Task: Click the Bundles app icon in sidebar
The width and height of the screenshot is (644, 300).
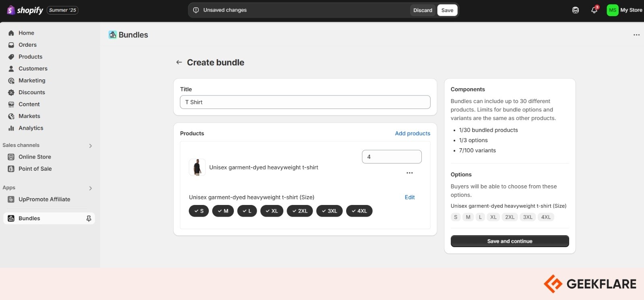Action: [11, 218]
